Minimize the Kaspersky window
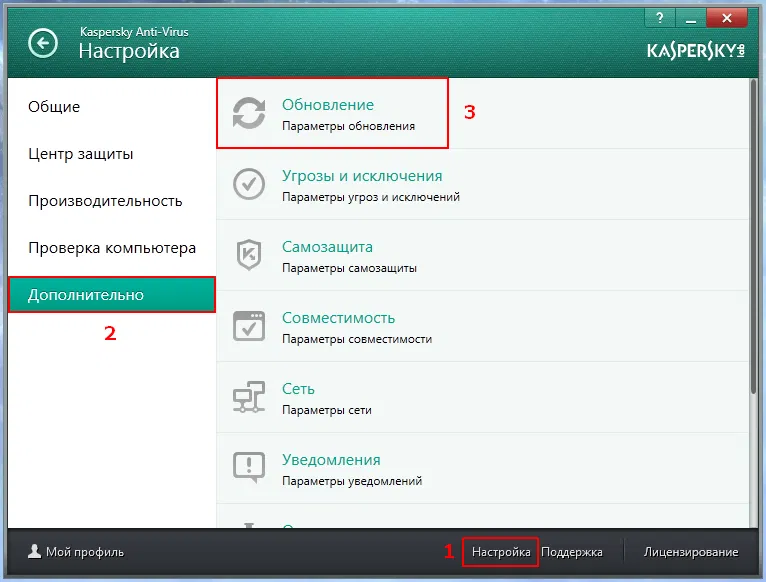 coord(690,19)
